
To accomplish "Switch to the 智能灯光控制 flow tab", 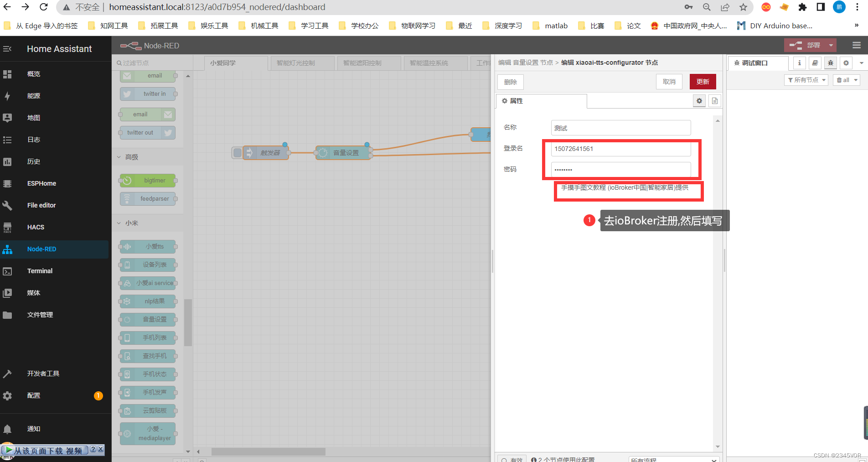I will point(303,63).
